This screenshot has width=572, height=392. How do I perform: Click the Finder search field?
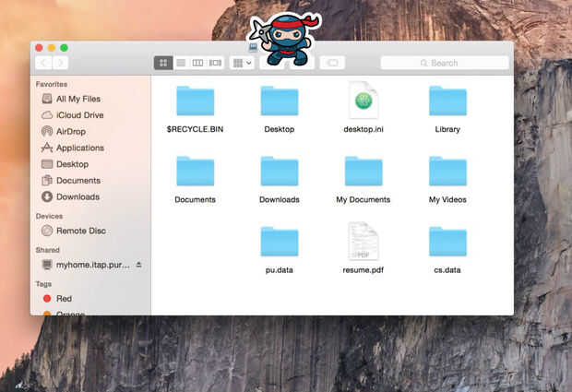coord(445,63)
